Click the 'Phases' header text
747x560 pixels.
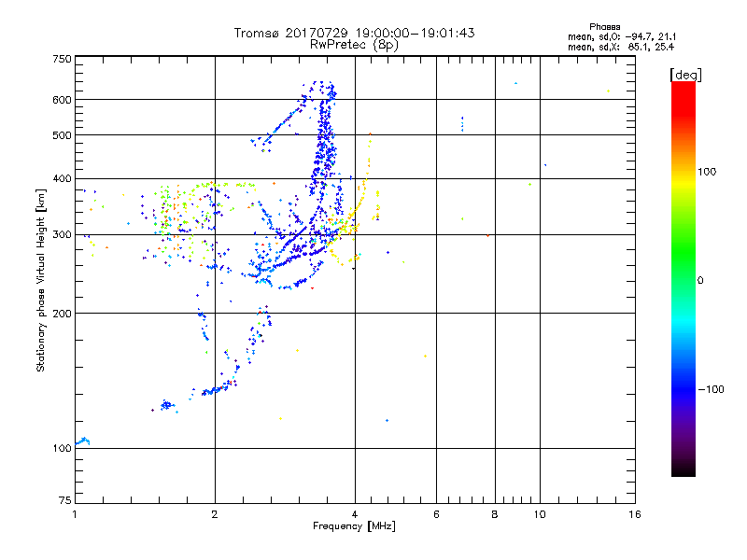pos(604,27)
